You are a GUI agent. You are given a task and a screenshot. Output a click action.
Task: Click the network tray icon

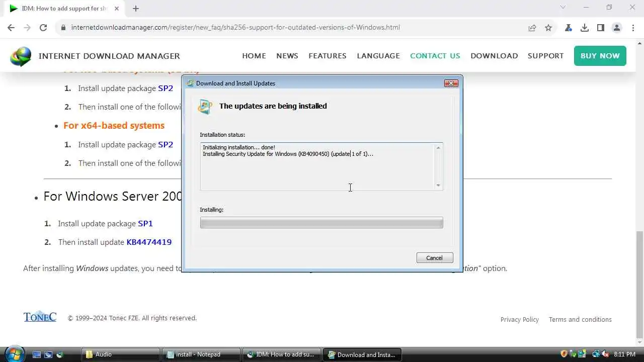click(x=596, y=354)
